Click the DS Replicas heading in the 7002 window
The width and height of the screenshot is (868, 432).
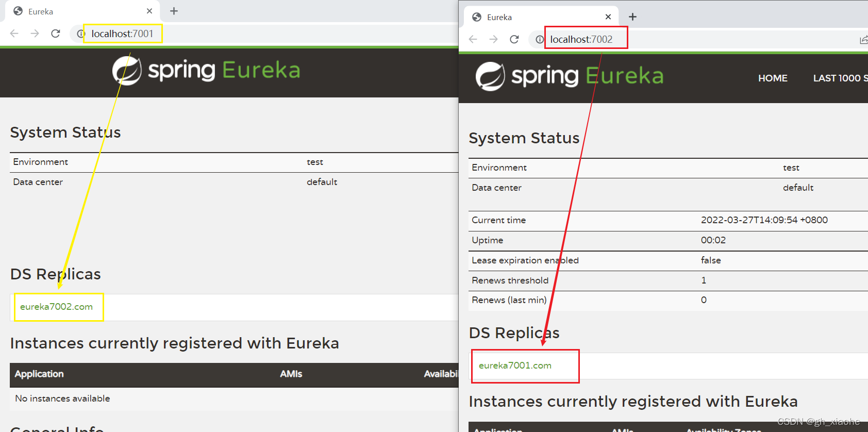point(514,333)
